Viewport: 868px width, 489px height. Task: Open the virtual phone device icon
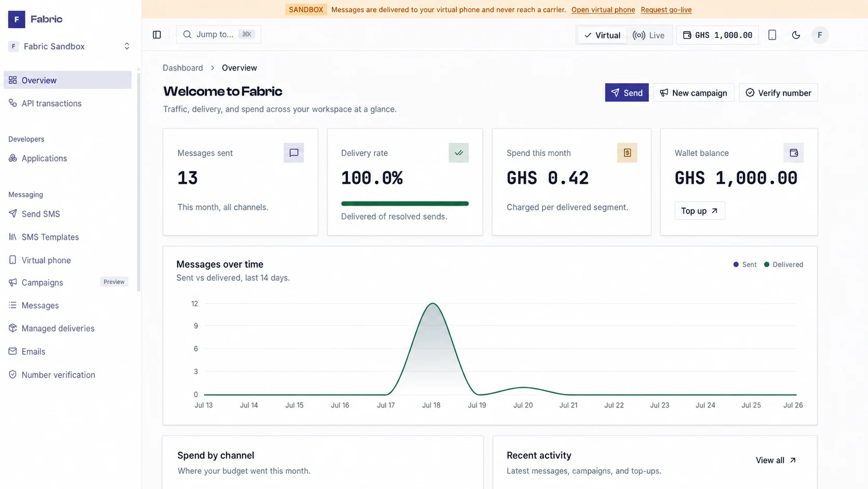(x=772, y=35)
